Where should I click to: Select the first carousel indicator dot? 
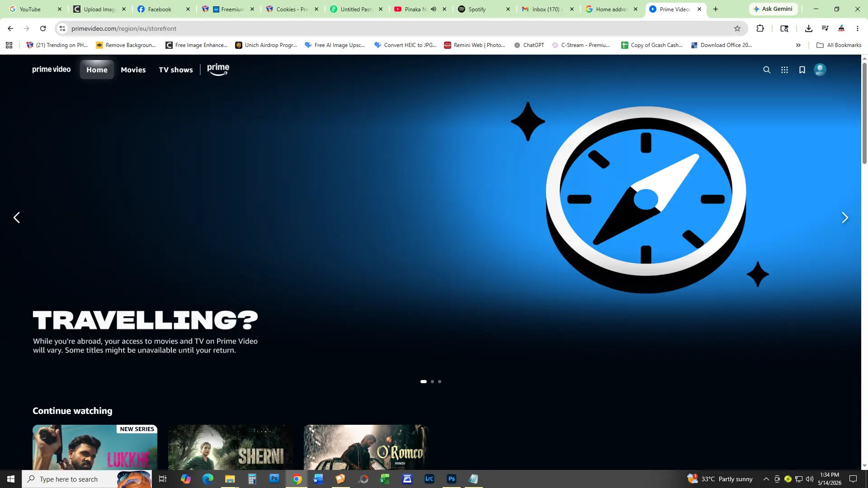pyautogui.click(x=424, y=381)
